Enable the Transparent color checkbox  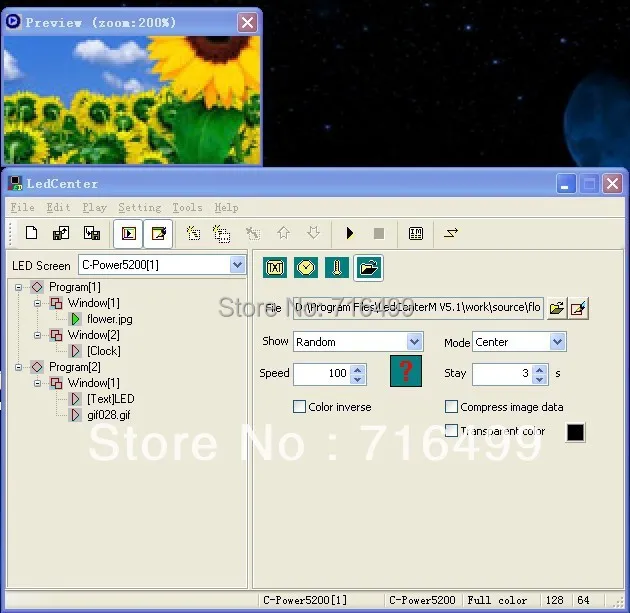coord(451,431)
